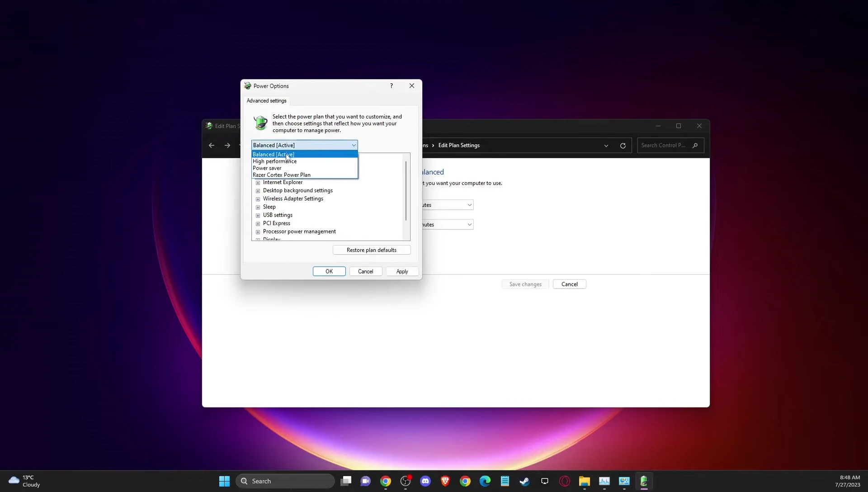Open the Control Panel icon on taskbar
Viewport: 868px width, 492px height.
(x=624, y=481)
